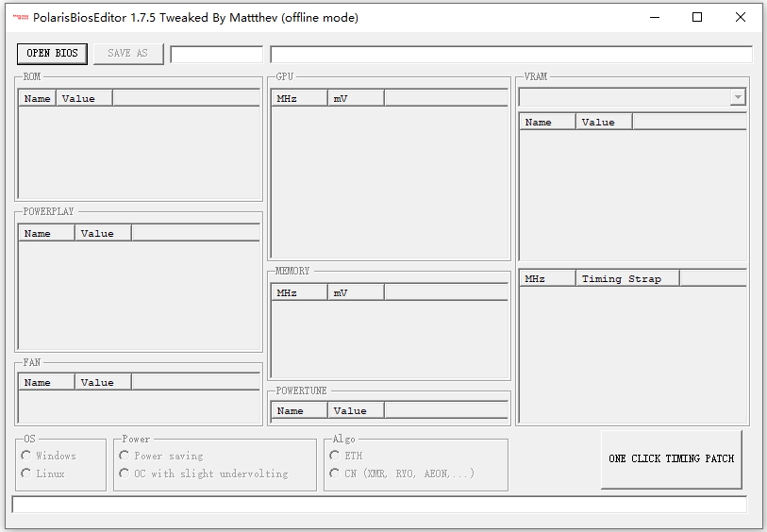Click the short text field beside SAVE AS
This screenshot has width=767, height=532.
(217, 55)
